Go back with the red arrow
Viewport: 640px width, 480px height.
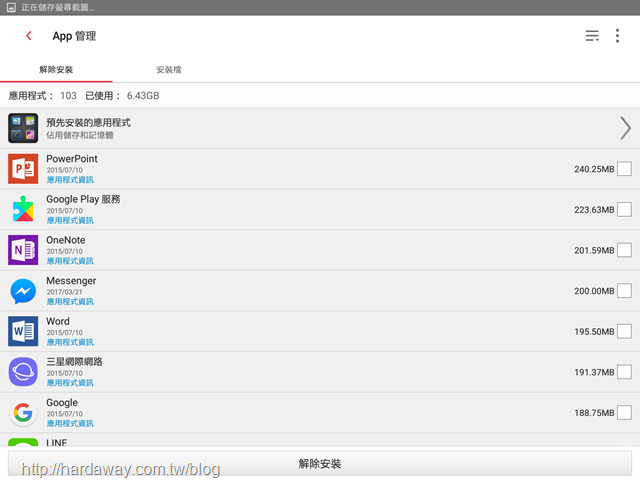point(29,36)
